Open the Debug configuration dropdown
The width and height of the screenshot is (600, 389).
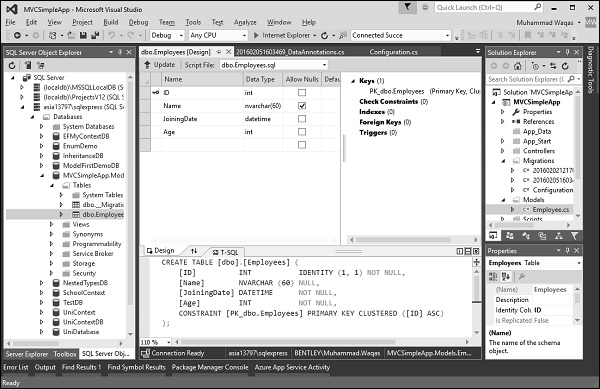[x=167, y=35]
